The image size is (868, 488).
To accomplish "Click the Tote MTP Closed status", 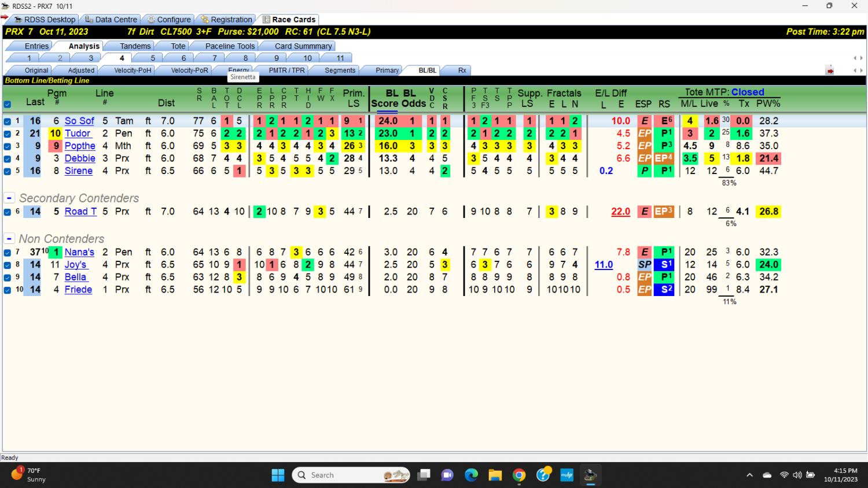I will [x=748, y=92].
